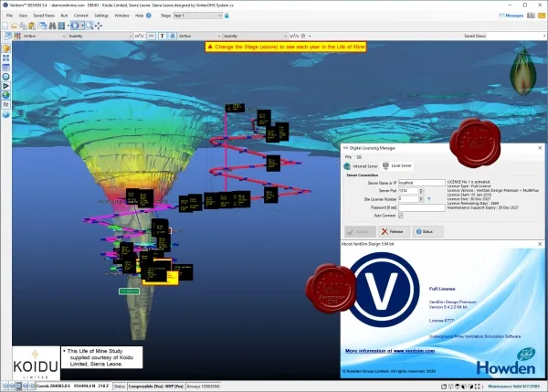
Task: Click the blue fan icon in left sidebar
Action: tap(6, 115)
